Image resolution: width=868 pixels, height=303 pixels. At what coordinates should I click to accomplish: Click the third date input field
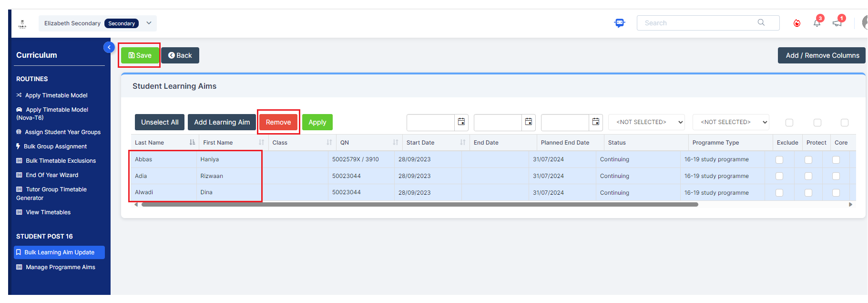click(565, 122)
